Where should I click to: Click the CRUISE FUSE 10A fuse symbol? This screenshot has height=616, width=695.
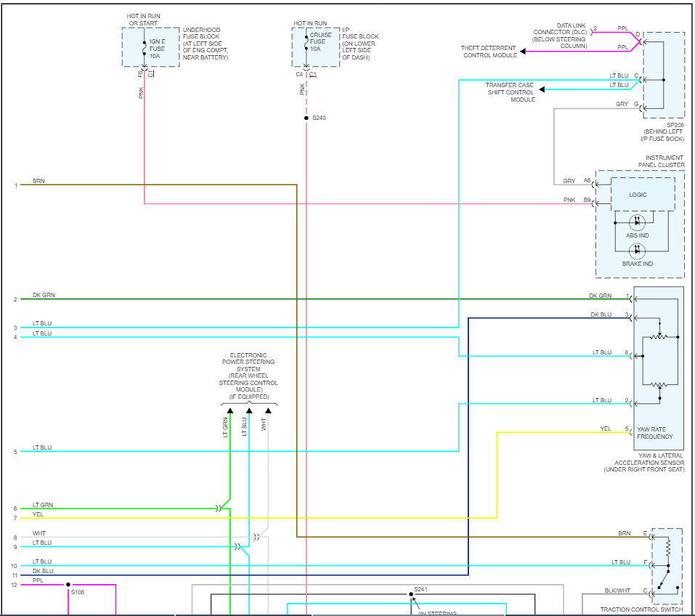[x=306, y=43]
